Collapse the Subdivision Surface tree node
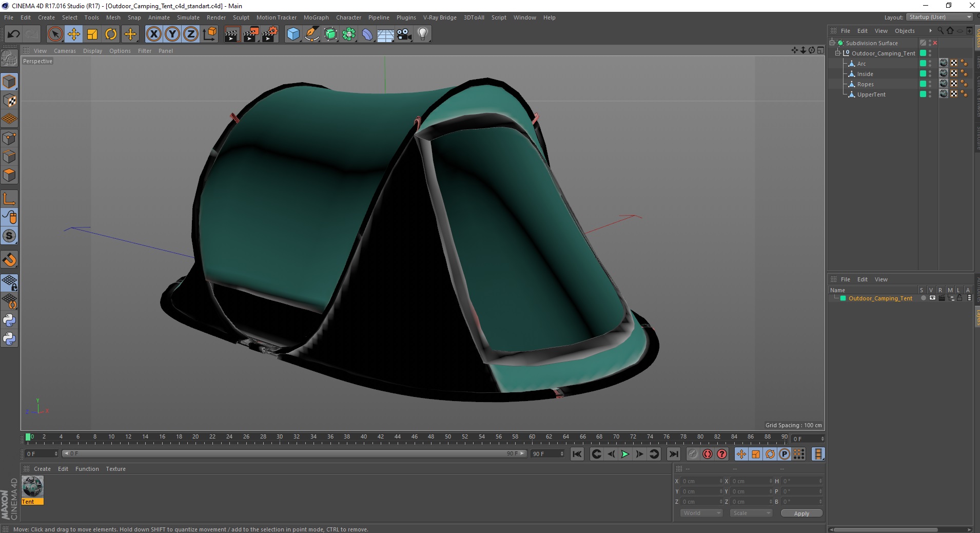Viewport: 980px width, 533px height. pos(832,43)
